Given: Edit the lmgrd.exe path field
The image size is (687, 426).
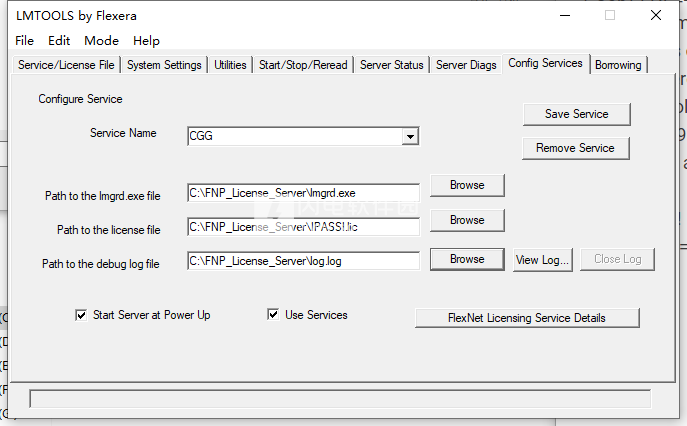Looking at the screenshot, I should click(x=303, y=193).
